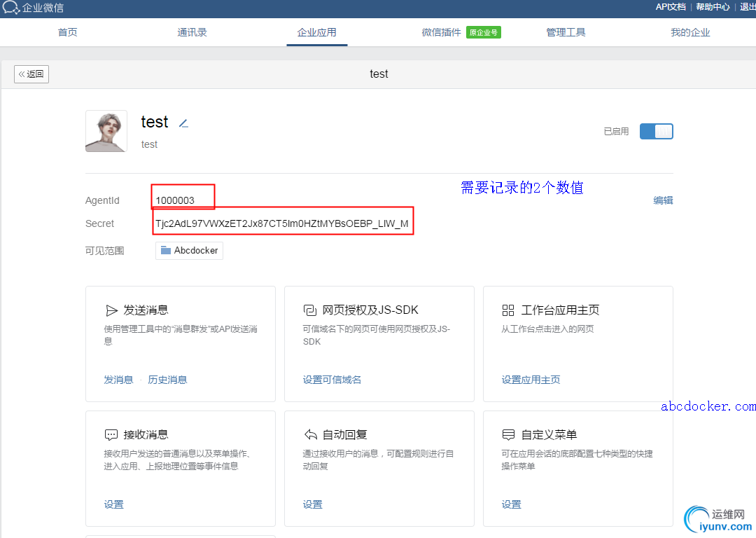The width and height of the screenshot is (756, 538).
Task: Click the 工作台应用主页 grid icon
Action: (509, 310)
